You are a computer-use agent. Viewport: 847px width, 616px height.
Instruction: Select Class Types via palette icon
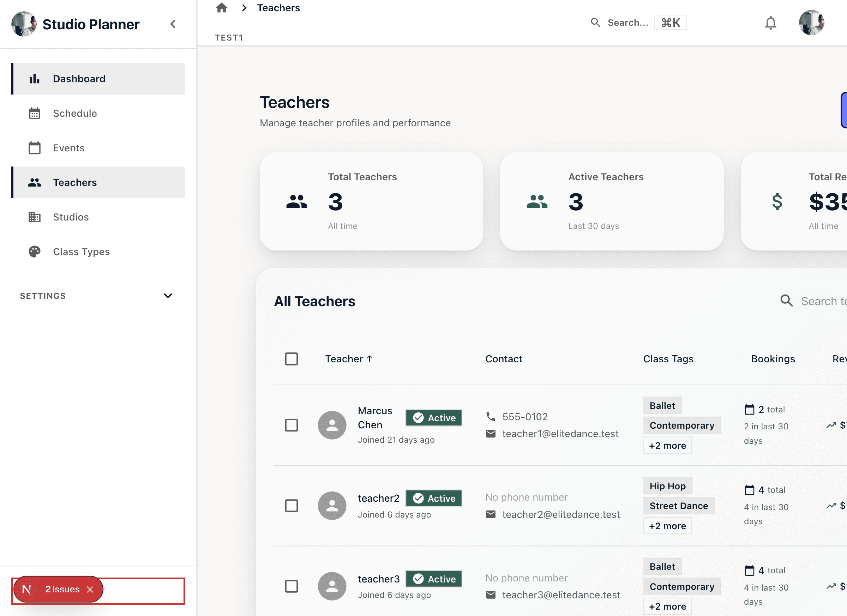[x=34, y=251]
